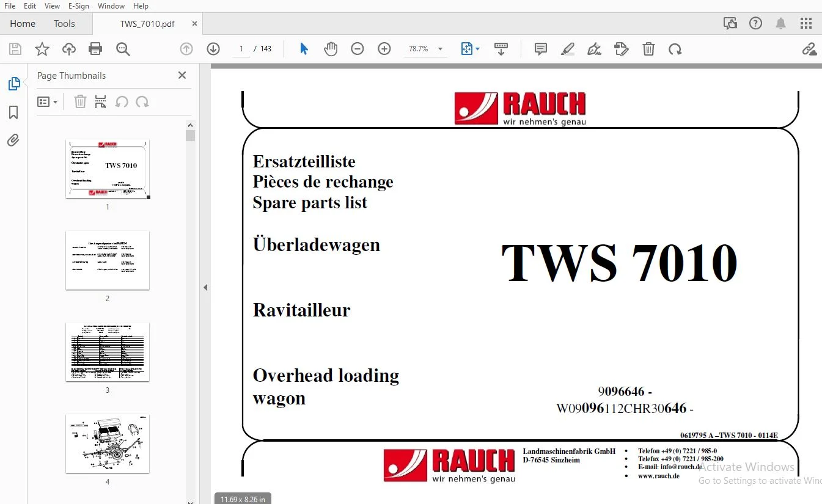This screenshot has width=822, height=504.
Task: Click the serial number 9096646 text
Action: click(625, 392)
